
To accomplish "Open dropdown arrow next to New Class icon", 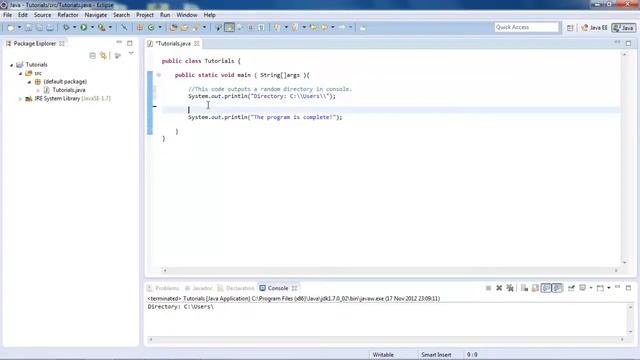I will [160, 27].
